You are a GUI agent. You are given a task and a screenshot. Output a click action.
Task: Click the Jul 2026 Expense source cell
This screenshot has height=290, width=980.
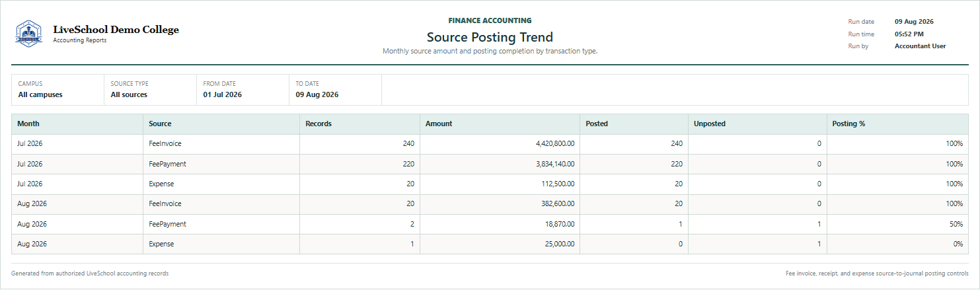221,184
